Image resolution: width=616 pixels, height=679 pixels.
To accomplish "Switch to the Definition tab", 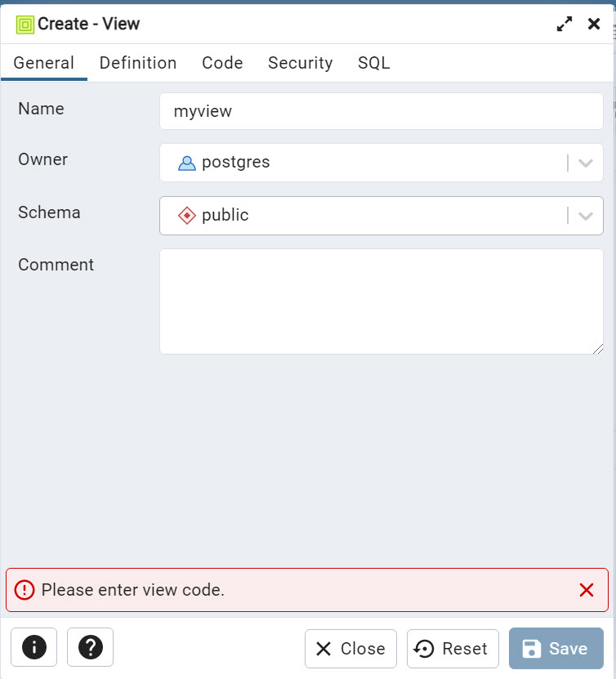I will 138,63.
